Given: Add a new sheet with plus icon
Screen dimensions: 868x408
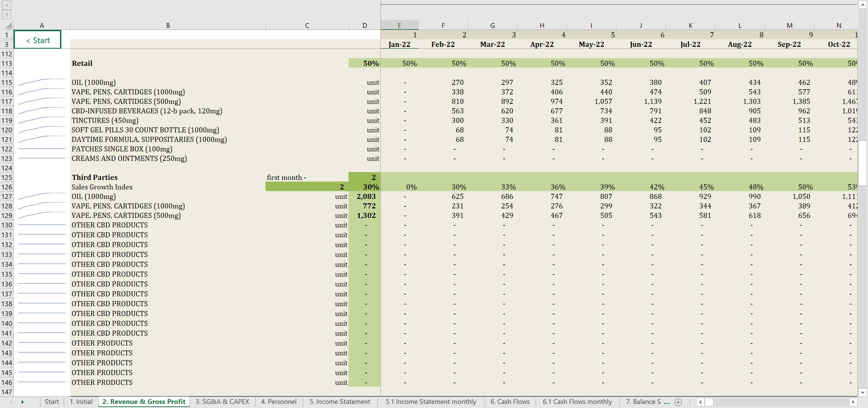Looking at the screenshot, I should tap(678, 402).
